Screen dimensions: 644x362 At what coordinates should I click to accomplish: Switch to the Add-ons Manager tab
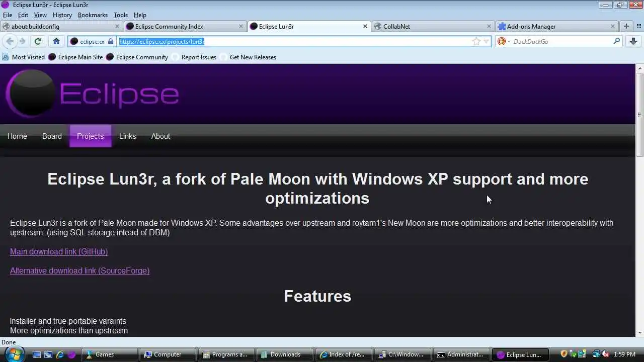557,26
